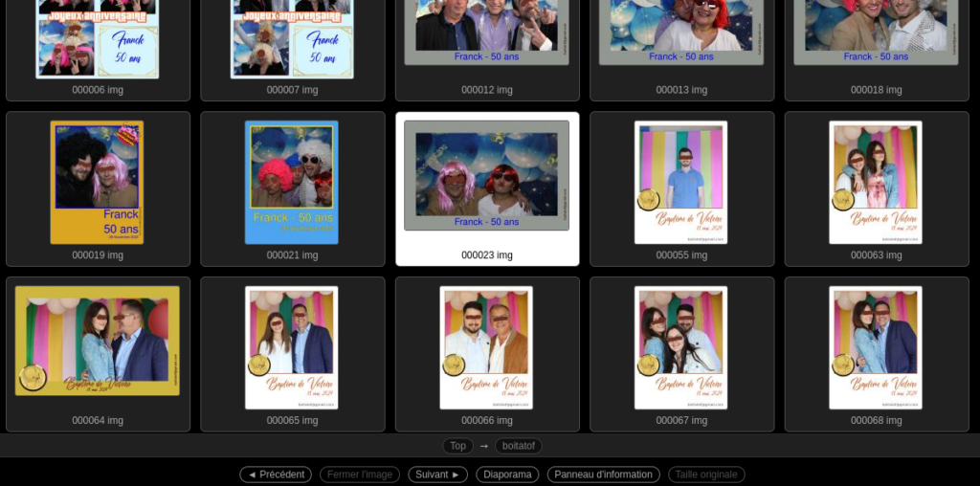Open photo 000063 img

click(x=875, y=182)
